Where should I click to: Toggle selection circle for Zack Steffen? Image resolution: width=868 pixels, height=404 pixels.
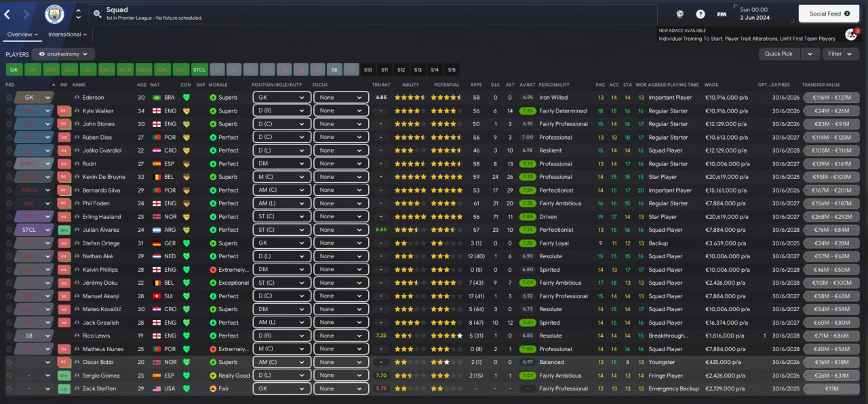point(9,388)
